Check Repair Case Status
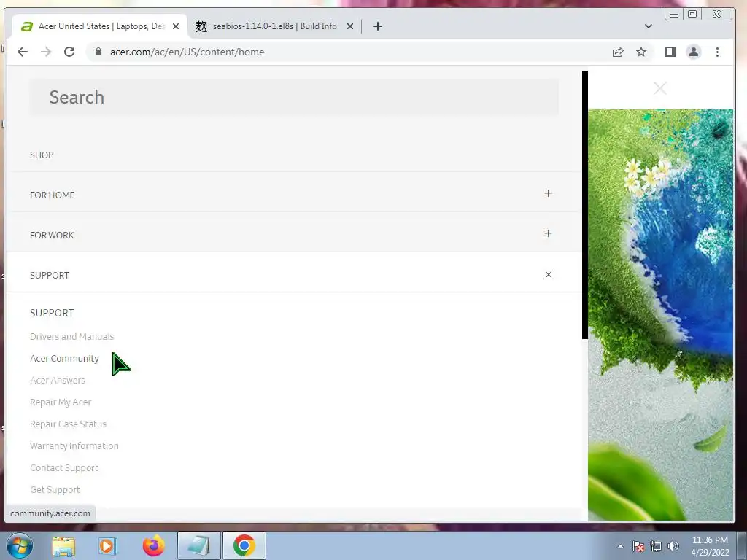The height and width of the screenshot is (560, 747). pyautogui.click(x=68, y=424)
